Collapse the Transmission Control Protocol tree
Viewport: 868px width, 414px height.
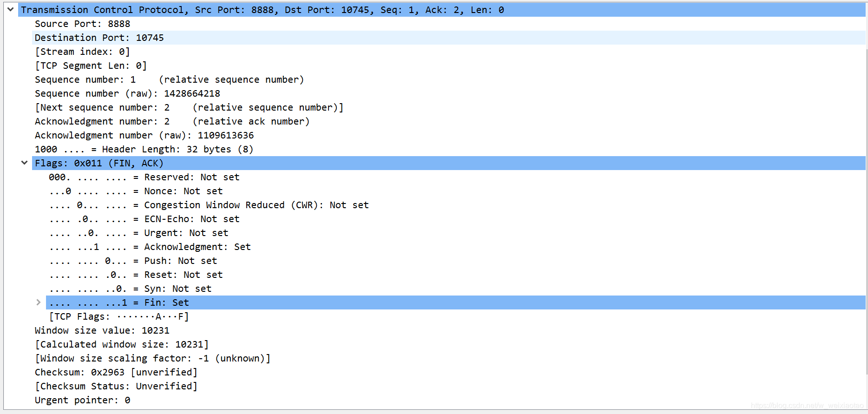[10, 9]
